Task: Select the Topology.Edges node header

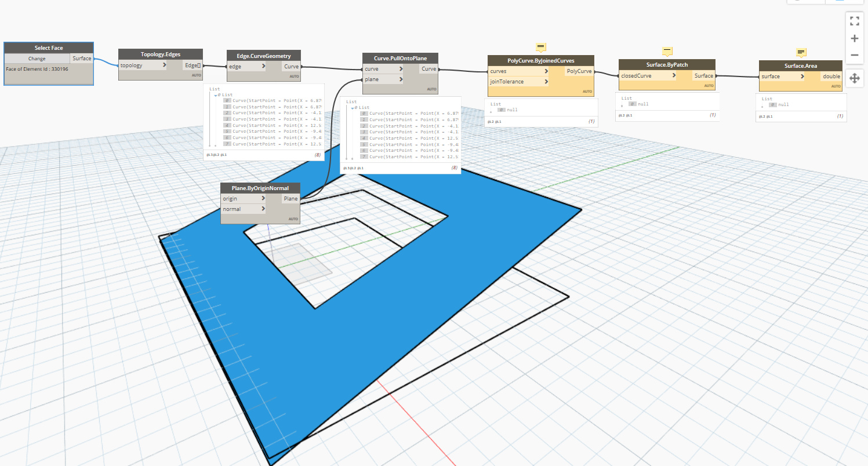Action: coord(161,54)
